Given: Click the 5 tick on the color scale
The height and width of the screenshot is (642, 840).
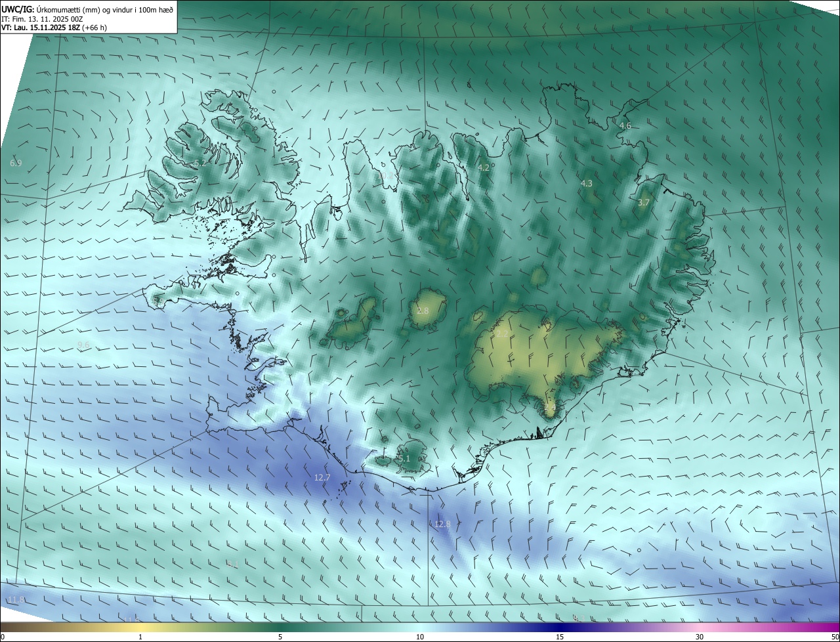Looking at the screenshot, I should coord(280,637).
